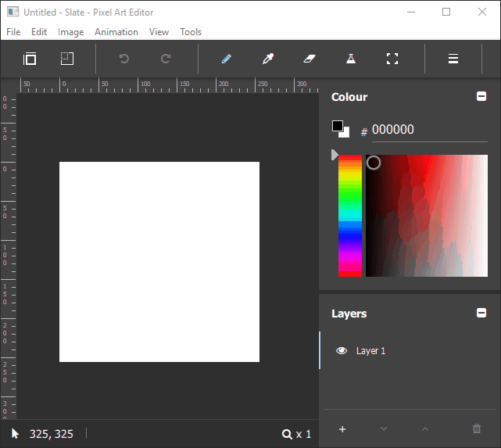The height and width of the screenshot is (448, 501).
Task: Add a new layer with plus button
Action: tap(342, 428)
